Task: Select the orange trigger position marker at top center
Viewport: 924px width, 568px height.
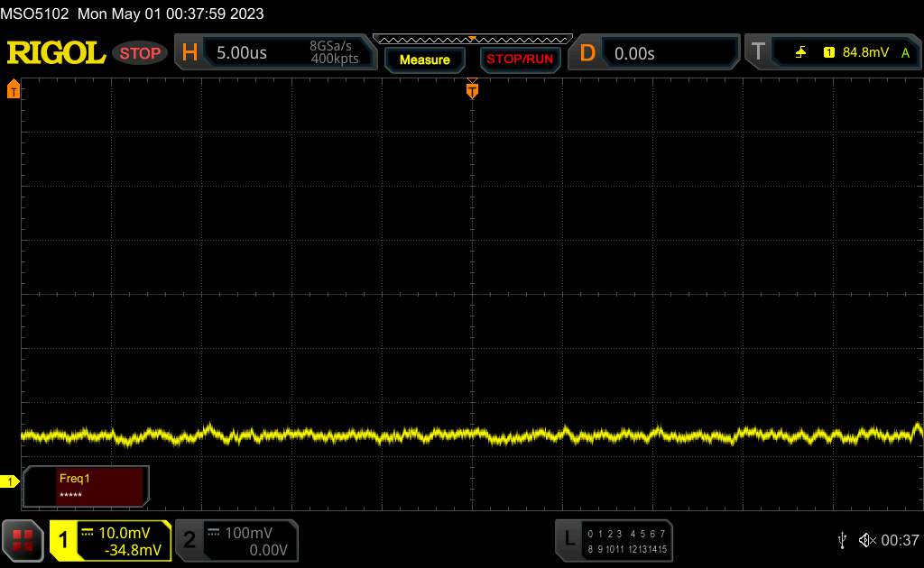Action: click(472, 89)
